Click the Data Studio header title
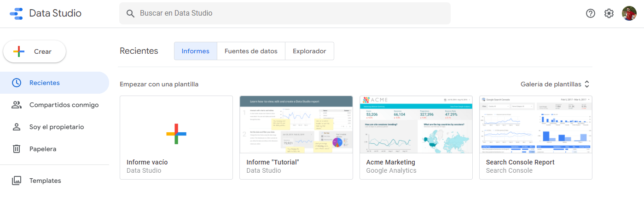 tap(55, 13)
